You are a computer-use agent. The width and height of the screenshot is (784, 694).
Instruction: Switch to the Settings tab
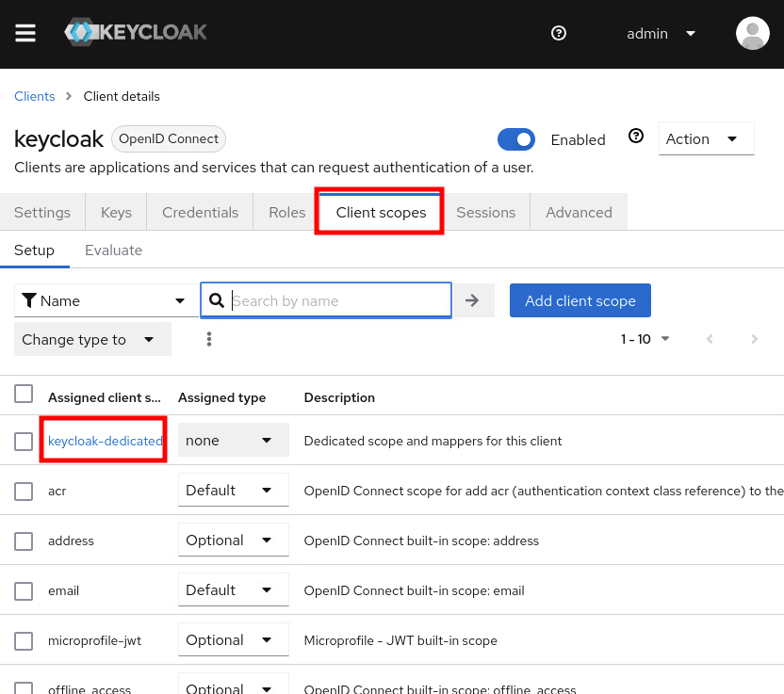pyautogui.click(x=42, y=213)
